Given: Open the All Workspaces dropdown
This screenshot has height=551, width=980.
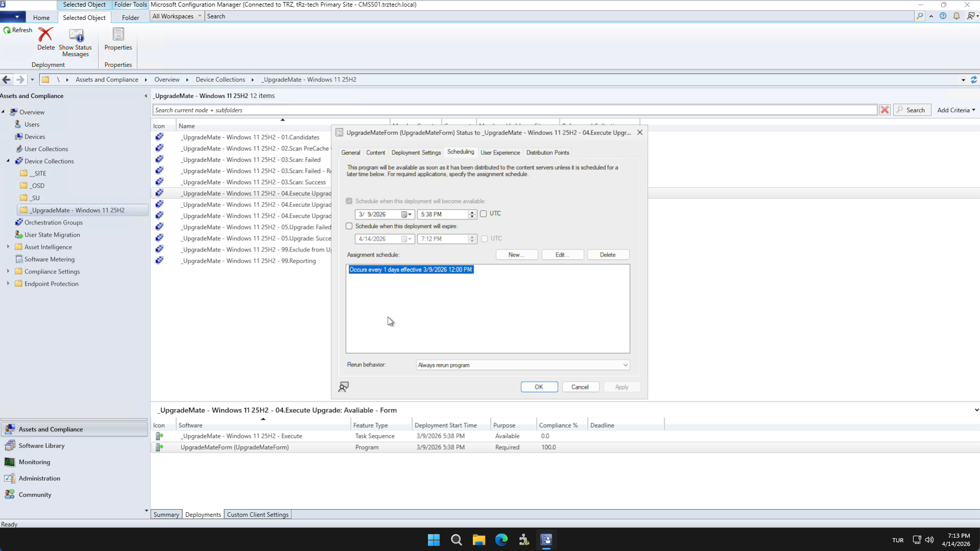Looking at the screenshot, I should [177, 16].
